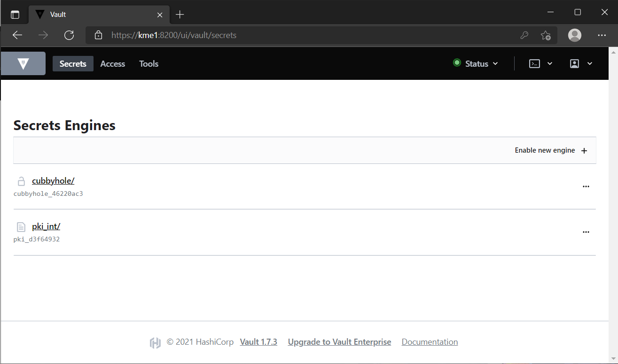Open the cubbyhole/ secrets engine
The width and height of the screenshot is (618, 364).
pyautogui.click(x=53, y=181)
